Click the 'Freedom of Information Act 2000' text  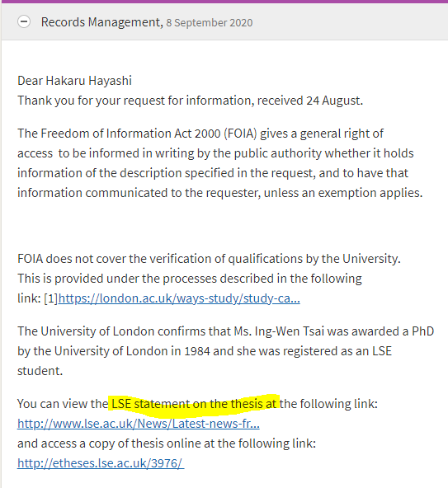pyautogui.click(x=130, y=134)
